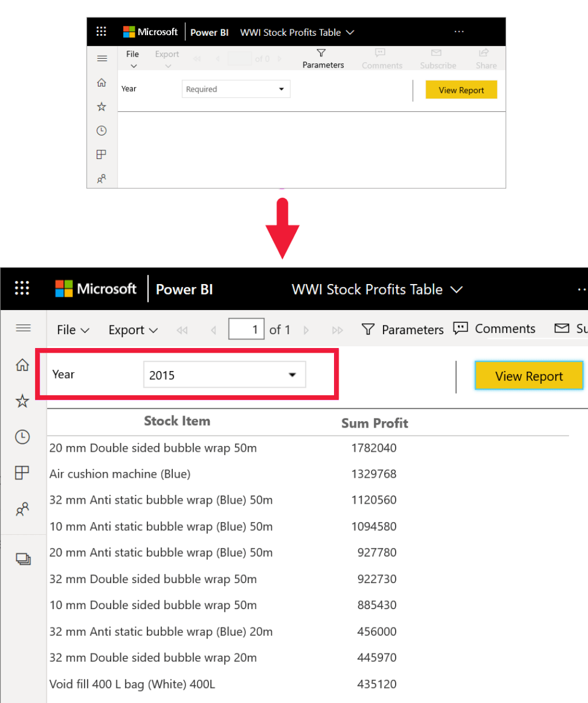The image size is (588, 703).
Task: Go to Home in the 2015 report sidebar
Action: pos(22,365)
